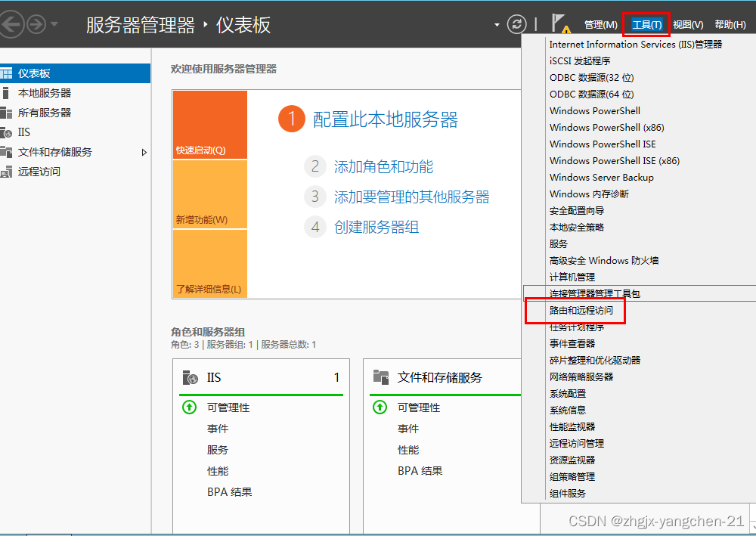Click 文件和存储服务 tile green status icon
Image resolution: width=756 pixels, height=536 pixels.
[x=380, y=407]
